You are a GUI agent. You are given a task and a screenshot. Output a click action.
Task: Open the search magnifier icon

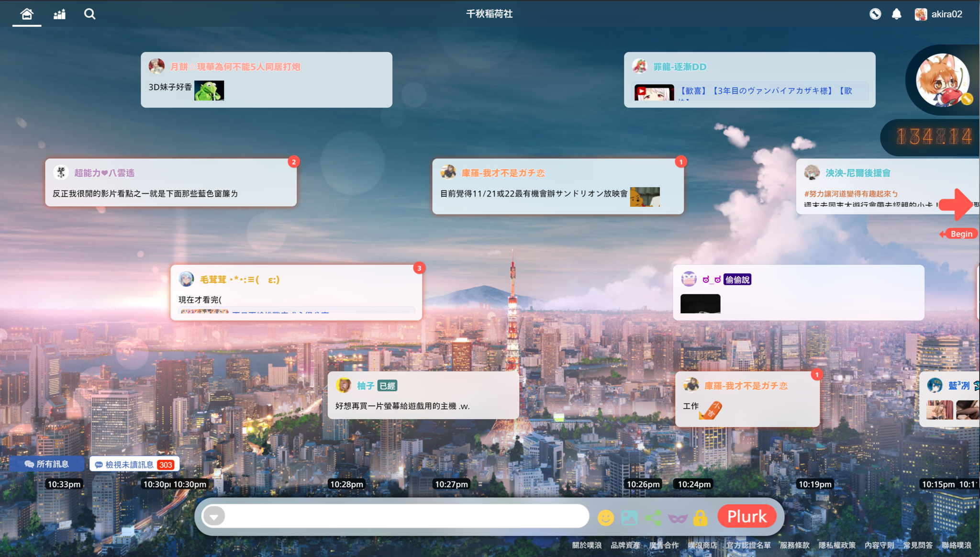(x=89, y=14)
